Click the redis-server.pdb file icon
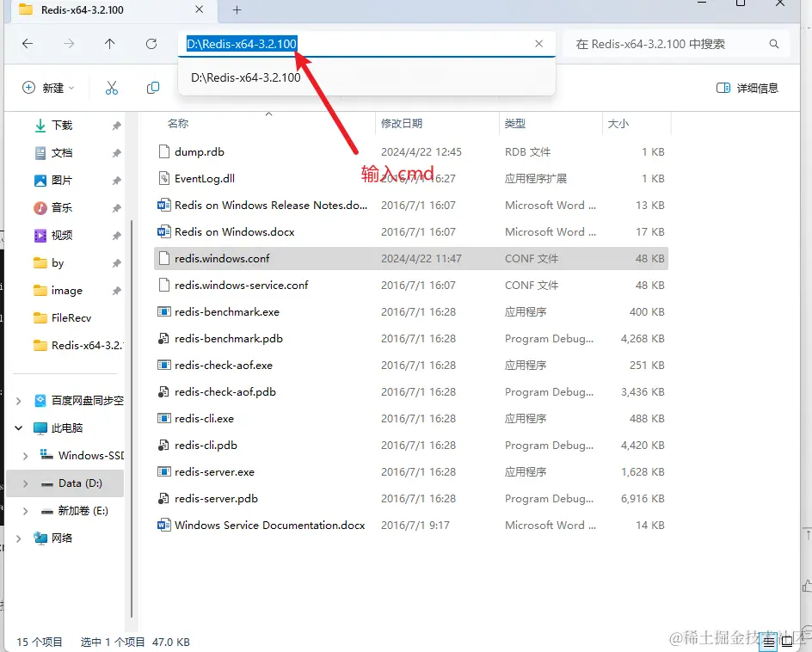The width and height of the screenshot is (812, 652). 164,499
